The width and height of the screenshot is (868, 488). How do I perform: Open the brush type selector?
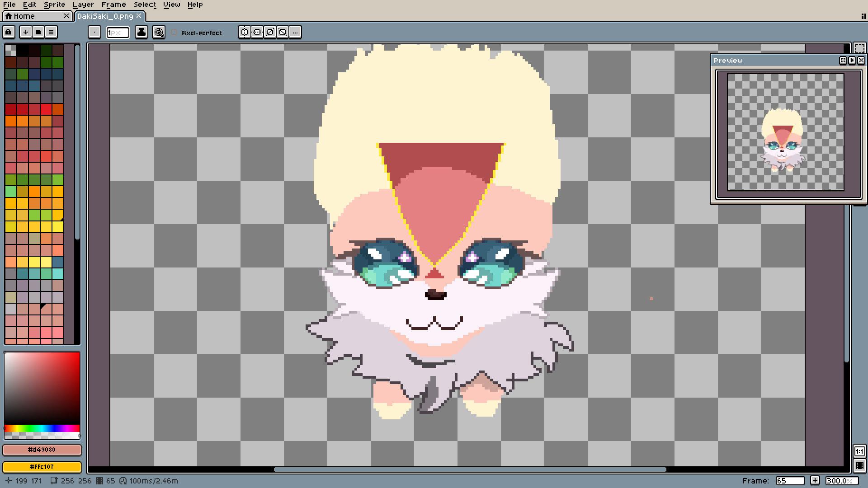94,32
